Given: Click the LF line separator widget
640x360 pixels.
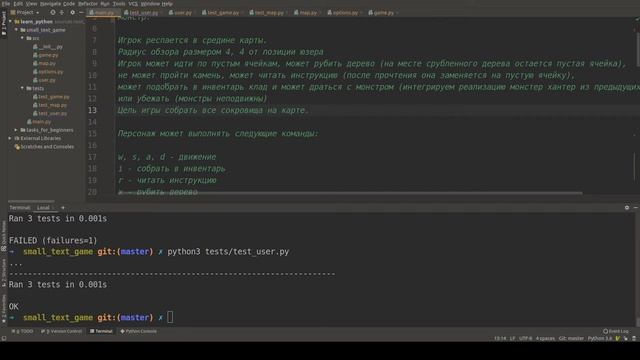Looking at the screenshot, I should coord(512,338).
